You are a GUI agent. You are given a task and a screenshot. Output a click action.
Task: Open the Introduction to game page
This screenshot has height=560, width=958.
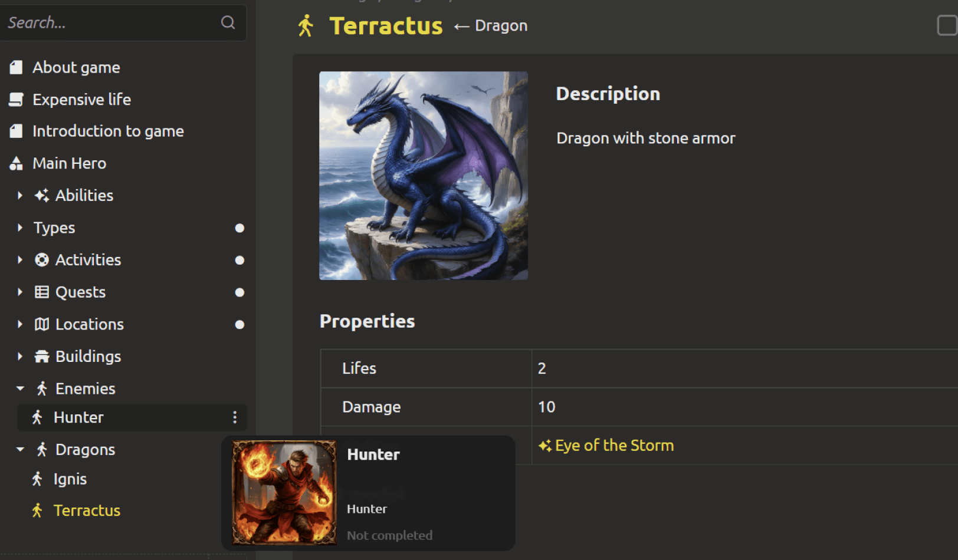[x=108, y=131]
